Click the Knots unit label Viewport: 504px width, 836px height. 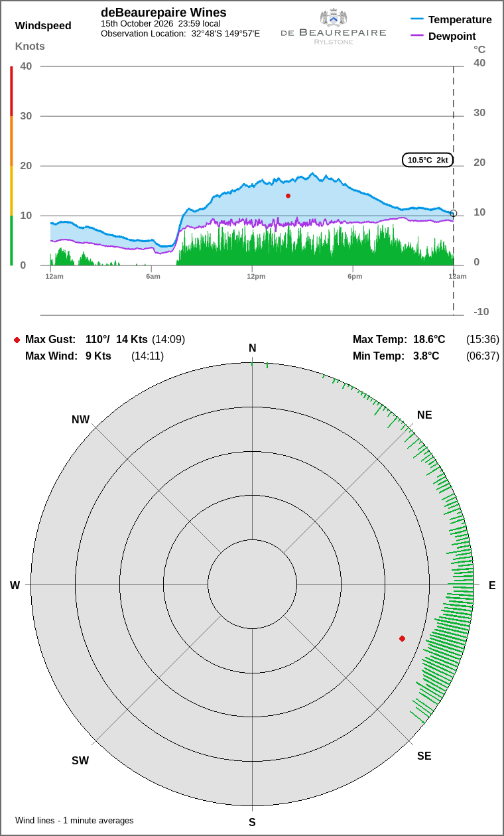coord(30,46)
